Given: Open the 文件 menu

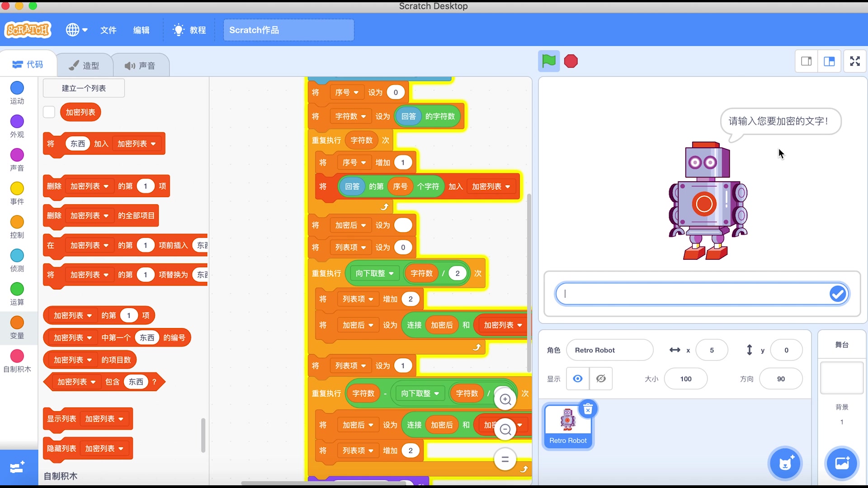Looking at the screenshot, I should pyautogui.click(x=108, y=30).
